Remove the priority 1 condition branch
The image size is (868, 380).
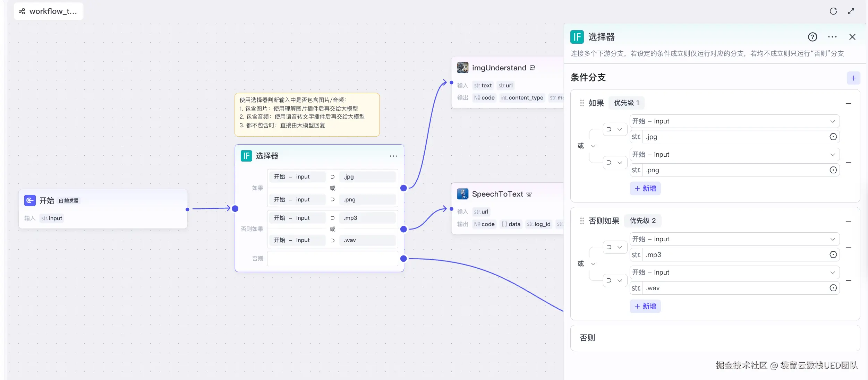click(x=848, y=103)
